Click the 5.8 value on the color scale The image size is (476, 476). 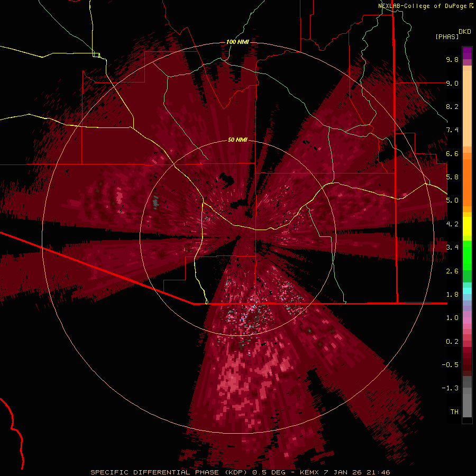[x=452, y=177]
